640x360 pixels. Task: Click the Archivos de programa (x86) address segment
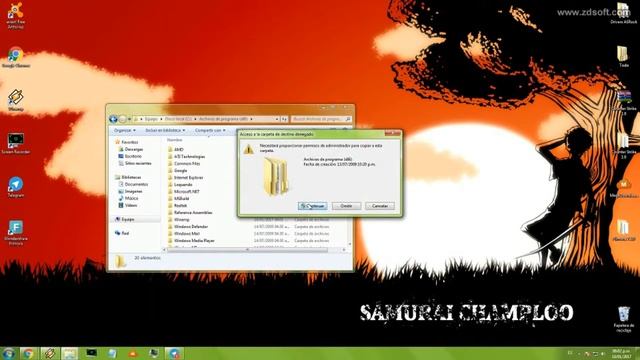tap(223, 119)
